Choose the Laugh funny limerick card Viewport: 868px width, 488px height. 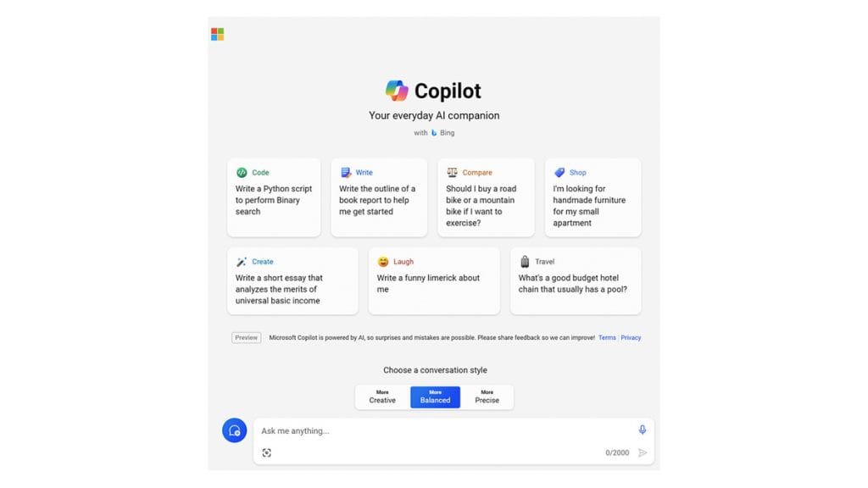(x=433, y=281)
